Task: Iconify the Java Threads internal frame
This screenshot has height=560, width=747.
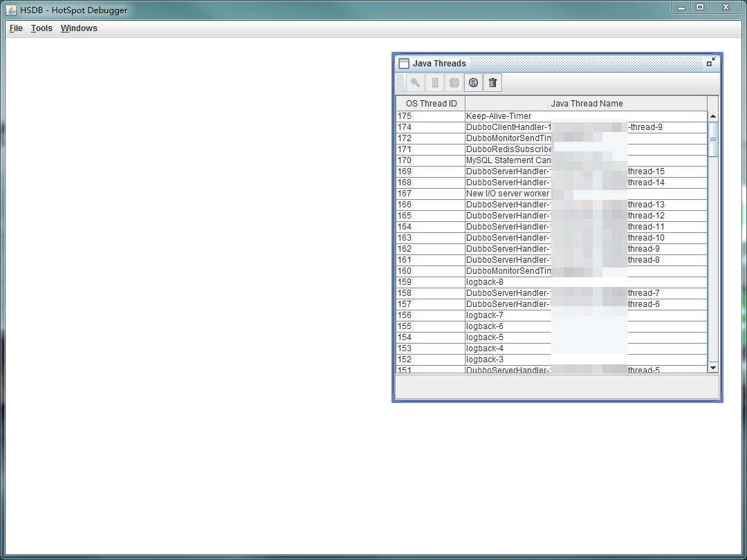Action: [711, 62]
